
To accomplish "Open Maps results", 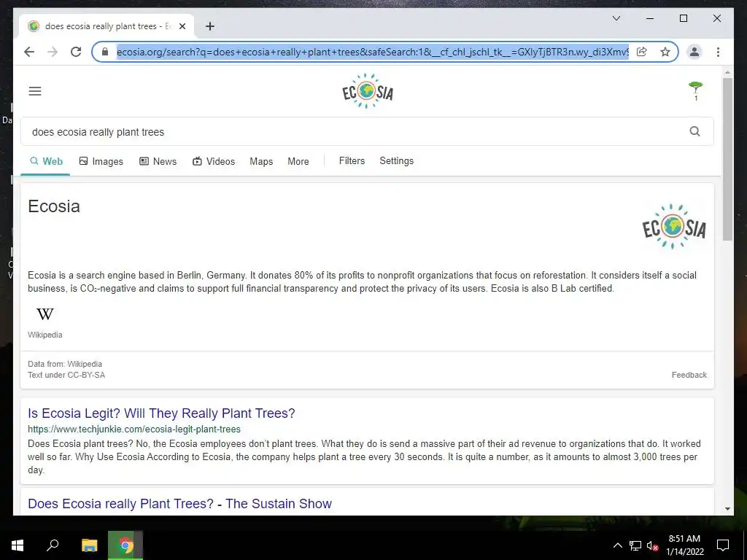I will pos(261,161).
